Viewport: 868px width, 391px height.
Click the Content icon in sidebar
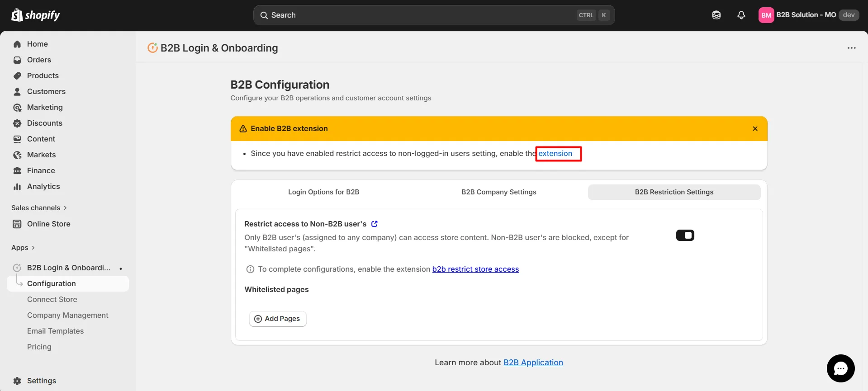point(17,139)
